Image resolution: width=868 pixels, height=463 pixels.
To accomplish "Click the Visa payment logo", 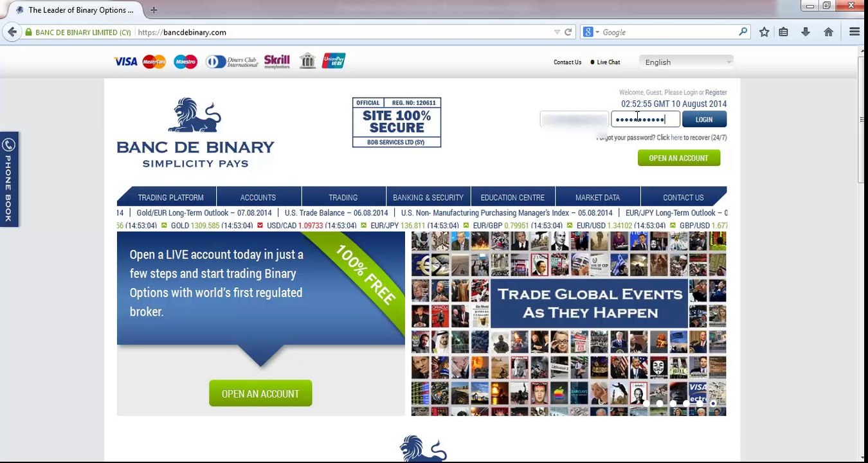I will pos(125,62).
